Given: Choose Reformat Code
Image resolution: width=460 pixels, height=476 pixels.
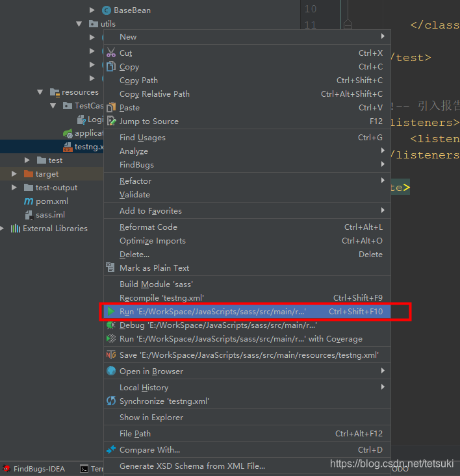Looking at the screenshot, I should pos(247,227).
